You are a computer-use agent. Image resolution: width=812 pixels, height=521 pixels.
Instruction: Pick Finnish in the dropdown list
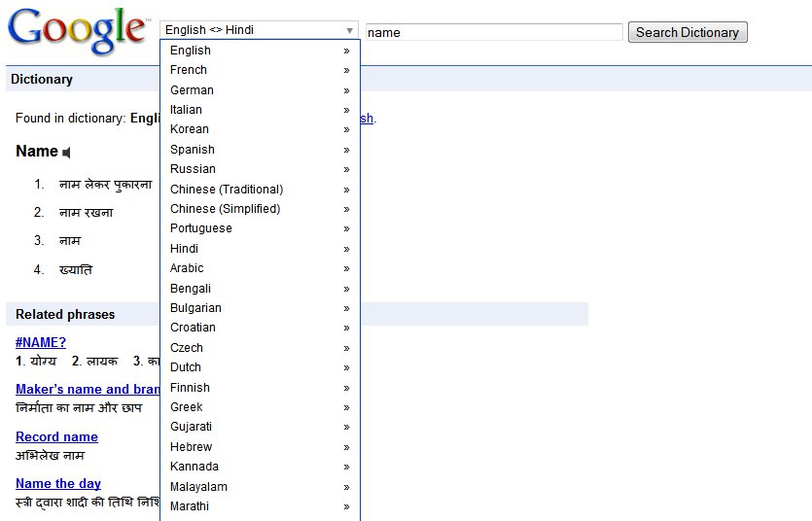point(260,388)
